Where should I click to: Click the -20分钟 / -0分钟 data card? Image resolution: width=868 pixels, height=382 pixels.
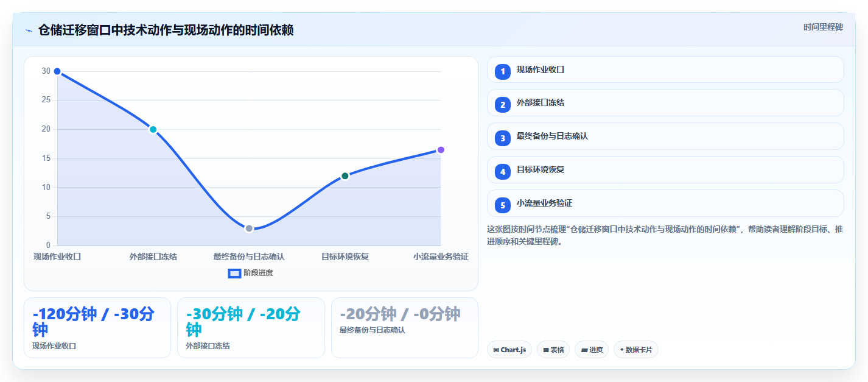405,328
